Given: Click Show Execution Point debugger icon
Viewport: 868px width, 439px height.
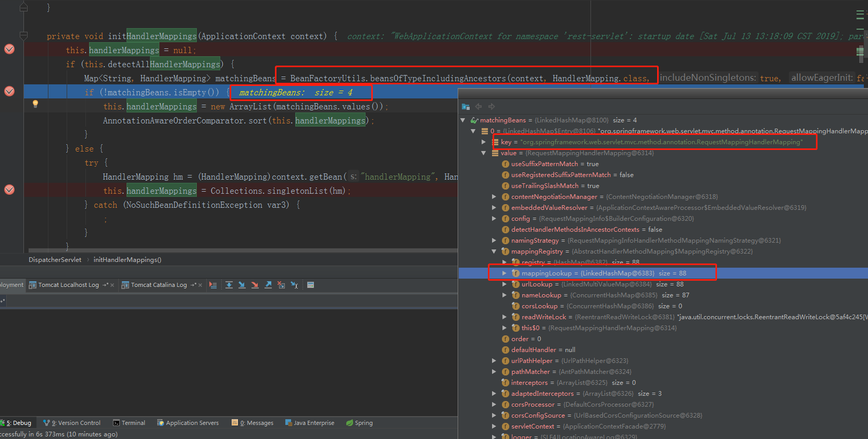Looking at the screenshot, I should [x=212, y=285].
